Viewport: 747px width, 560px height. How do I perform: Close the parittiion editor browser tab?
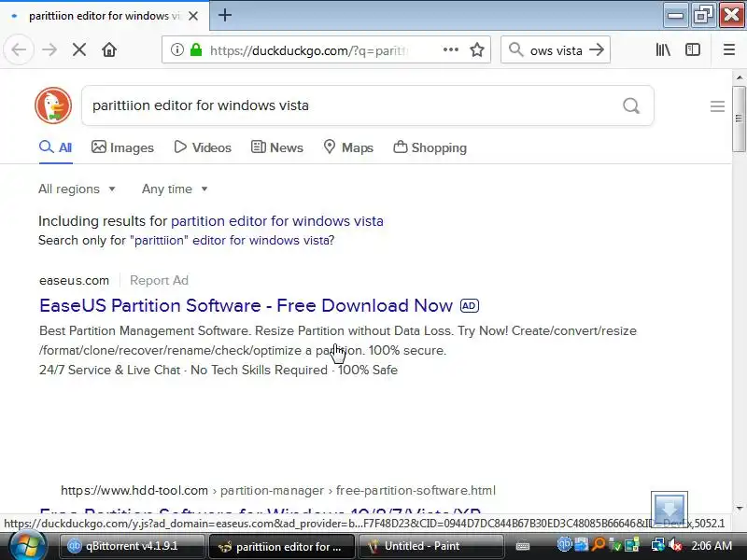click(193, 16)
